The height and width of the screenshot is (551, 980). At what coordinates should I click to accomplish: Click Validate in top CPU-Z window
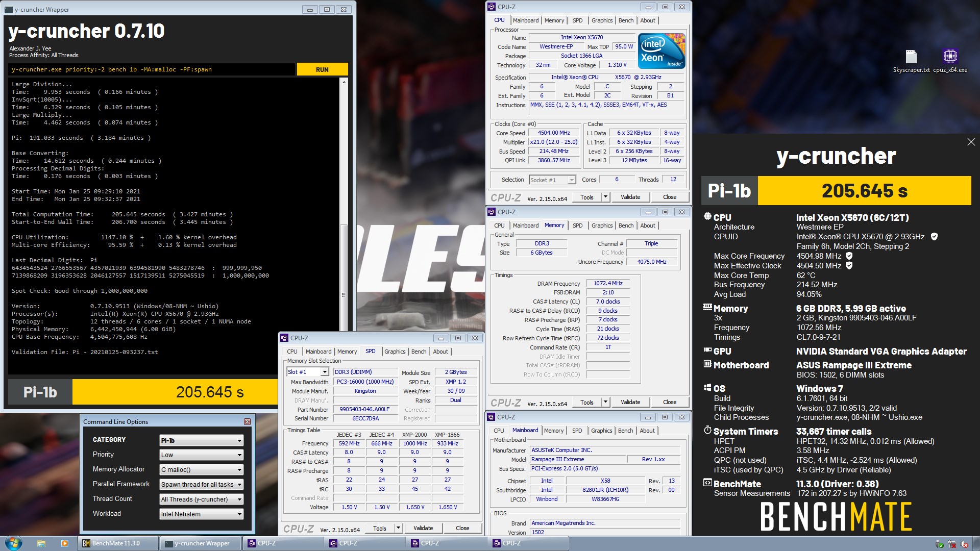click(x=630, y=197)
